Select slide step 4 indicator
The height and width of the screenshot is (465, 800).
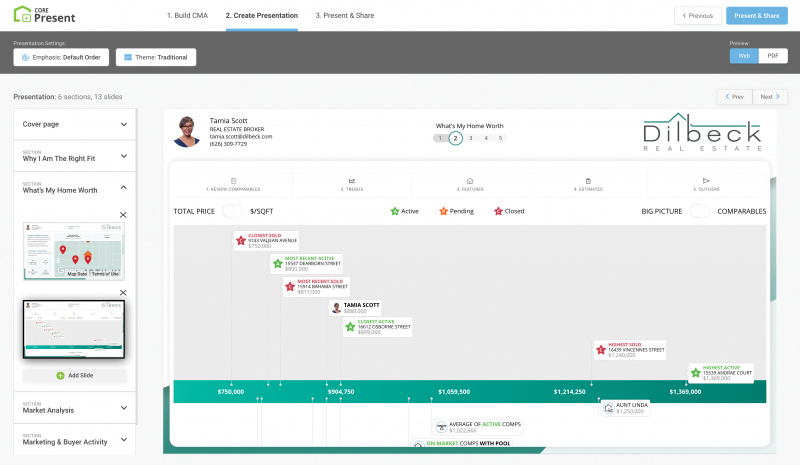[x=486, y=138]
